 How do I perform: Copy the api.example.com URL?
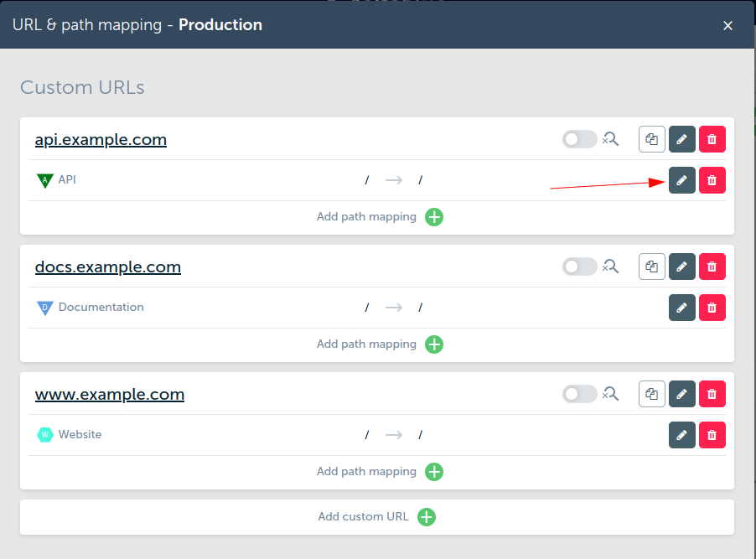tap(652, 139)
